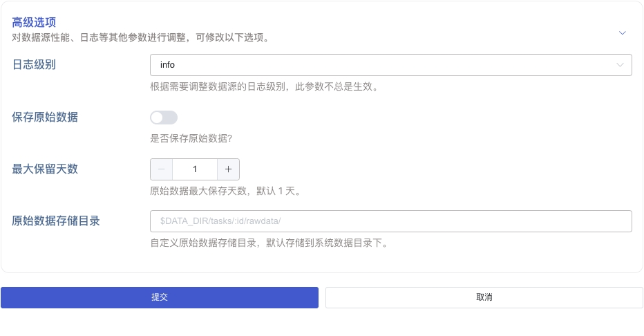Increase 最大保留天数 with the plus icon
Viewport: 644px width, 336px height.
tap(228, 169)
